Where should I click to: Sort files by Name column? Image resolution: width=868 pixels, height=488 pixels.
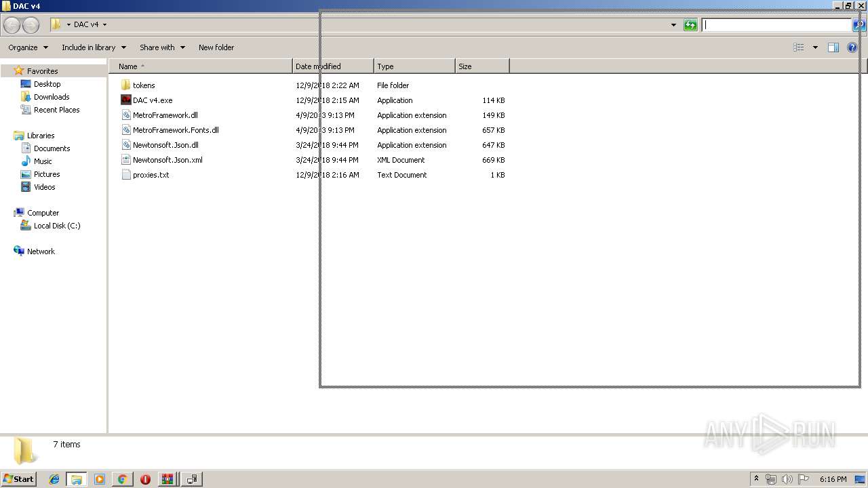coord(201,66)
